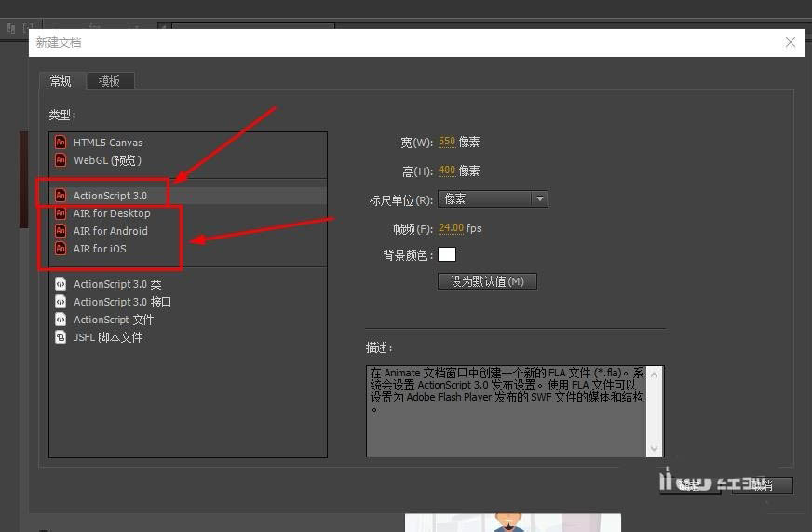This screenshot has width=812, height=532.
Task: Click the JSFL script file icon
Action: pos(61,337)
